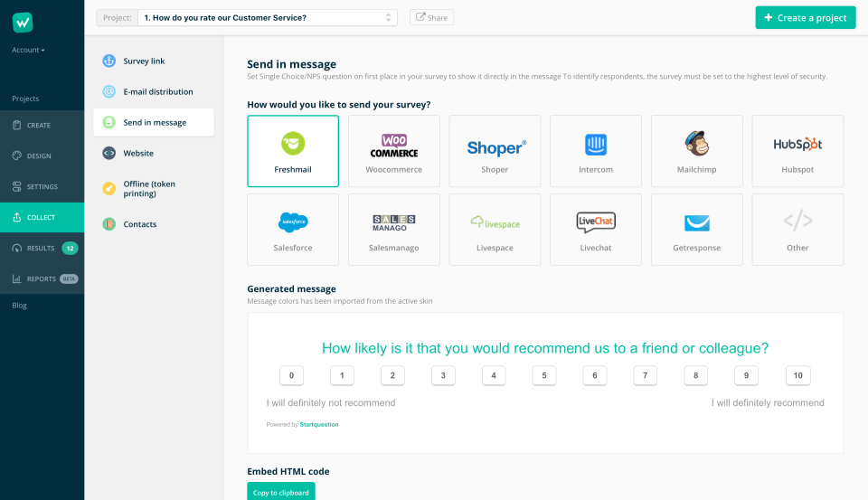This screenshot has width=868, height=500.
Task: Go to the Design section
Action: pyautogui.click(x=39, y=156)
